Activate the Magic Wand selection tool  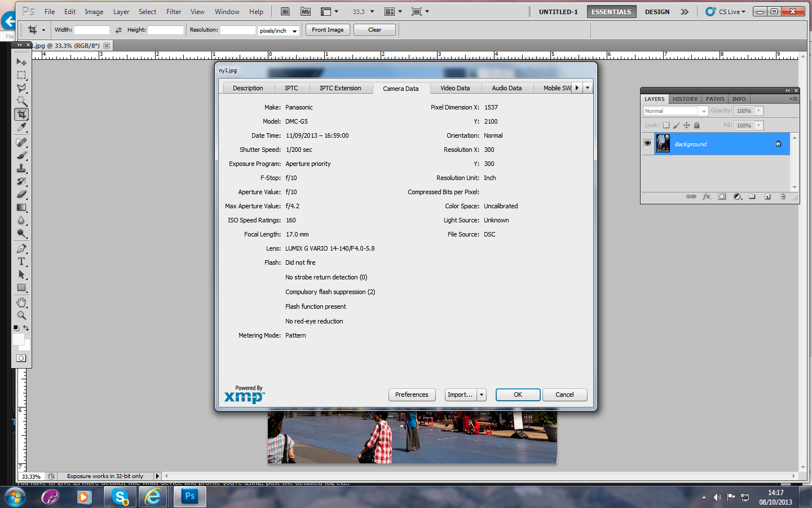pyautogui.click(x=21, y=101)
